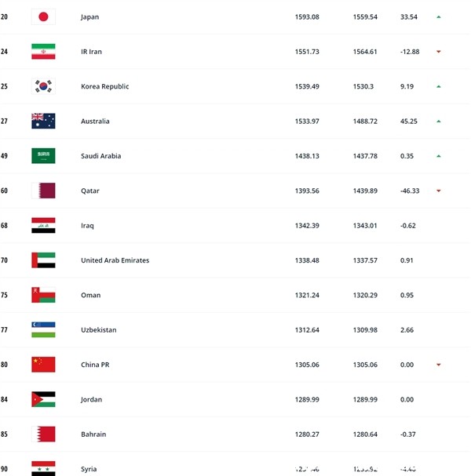Select the China PR country name

(95, 365)
